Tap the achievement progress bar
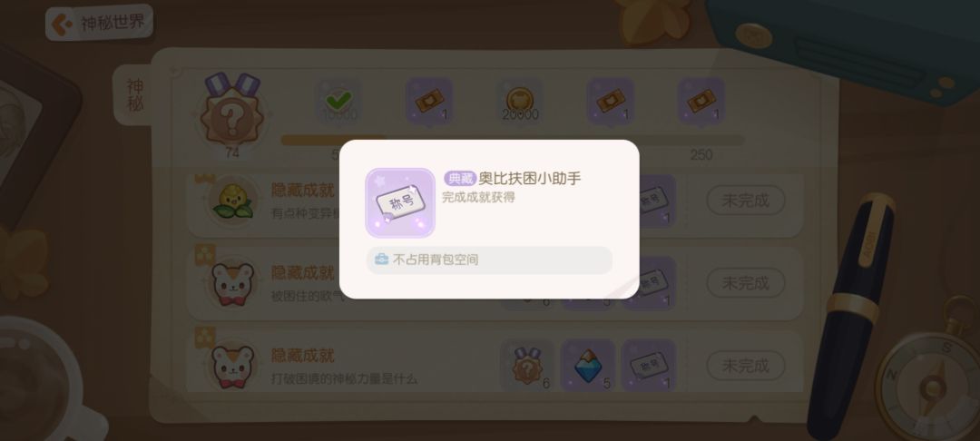This screenshot has height=441, width=980. click(x=513, y=140)
